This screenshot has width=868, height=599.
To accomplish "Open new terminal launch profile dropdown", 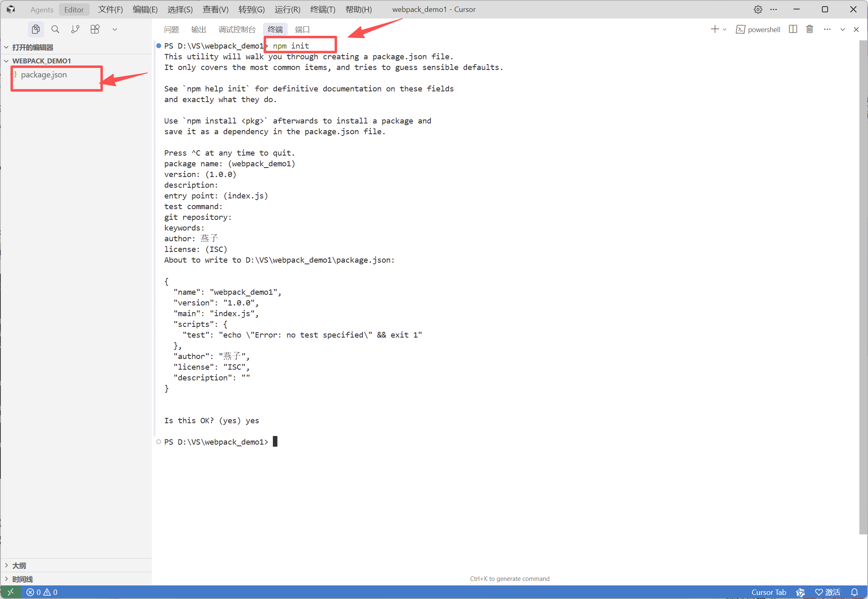I will [725, 29].
